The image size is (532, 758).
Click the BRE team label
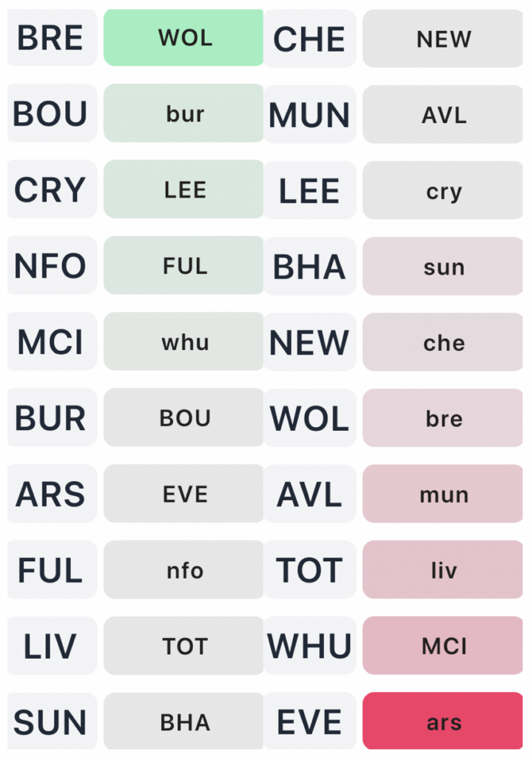(x=51, y=38)
